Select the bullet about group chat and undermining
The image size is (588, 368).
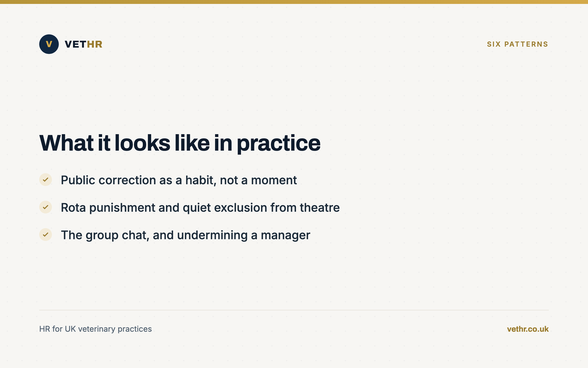pos(186,235)
